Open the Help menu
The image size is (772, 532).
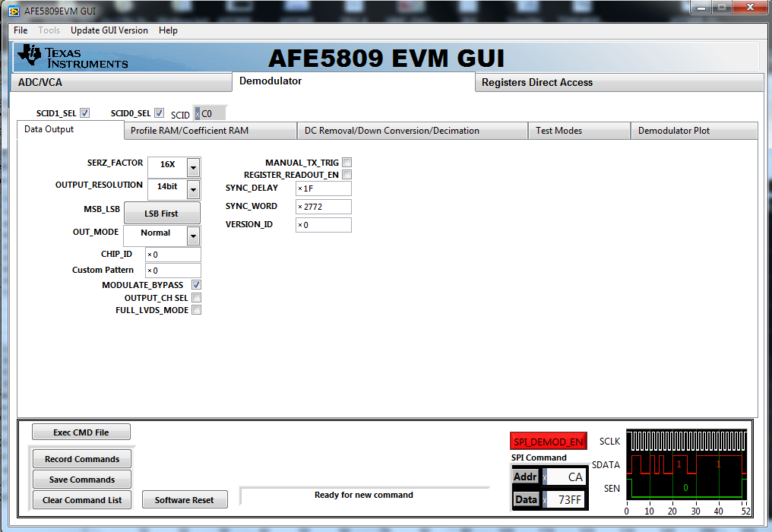168,30
